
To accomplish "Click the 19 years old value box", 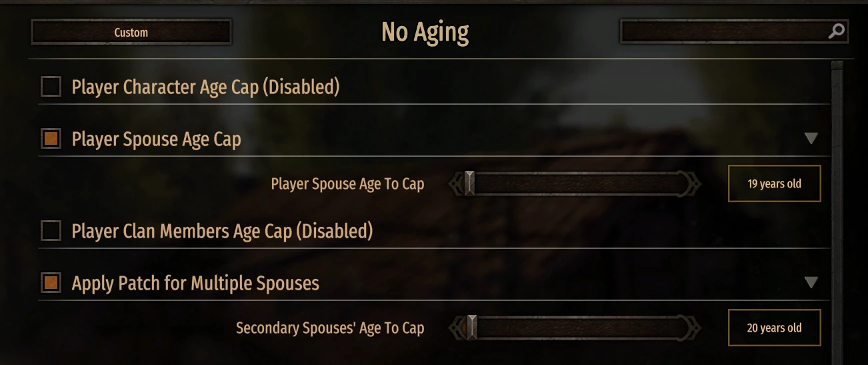I will pyautogui.click(x=774, y=184).
